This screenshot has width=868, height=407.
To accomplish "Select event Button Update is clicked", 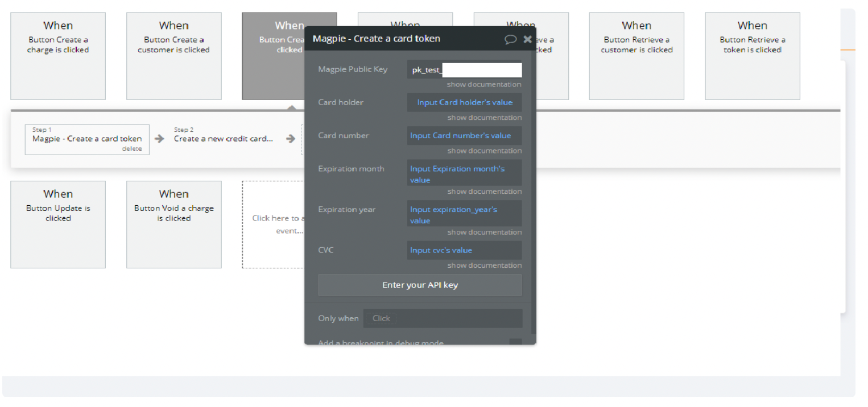I will [x=58, y=225].
